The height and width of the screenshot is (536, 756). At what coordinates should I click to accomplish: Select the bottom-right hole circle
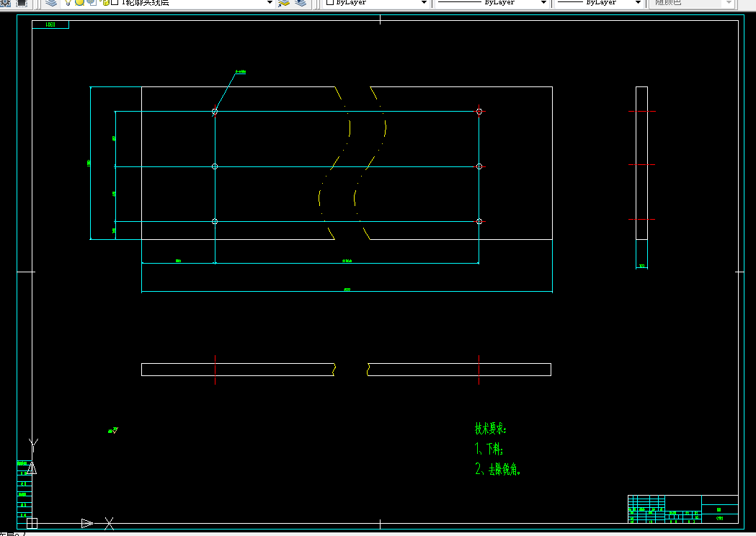479,221
